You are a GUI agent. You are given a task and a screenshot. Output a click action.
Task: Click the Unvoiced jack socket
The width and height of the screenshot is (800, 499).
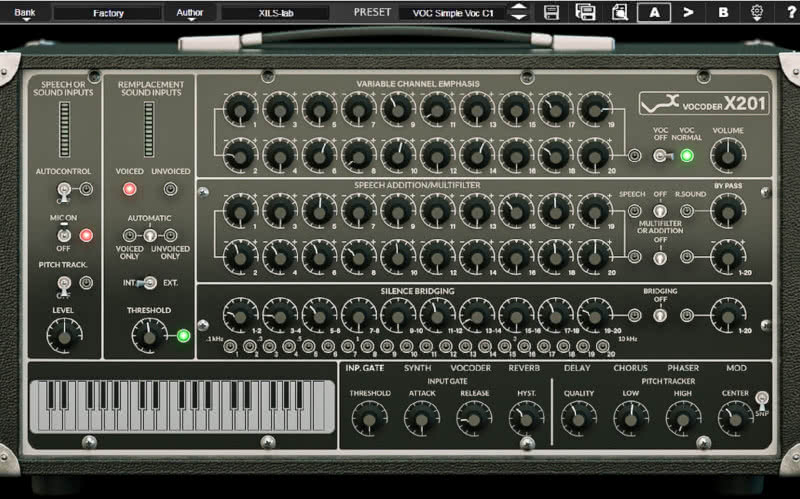170,189
